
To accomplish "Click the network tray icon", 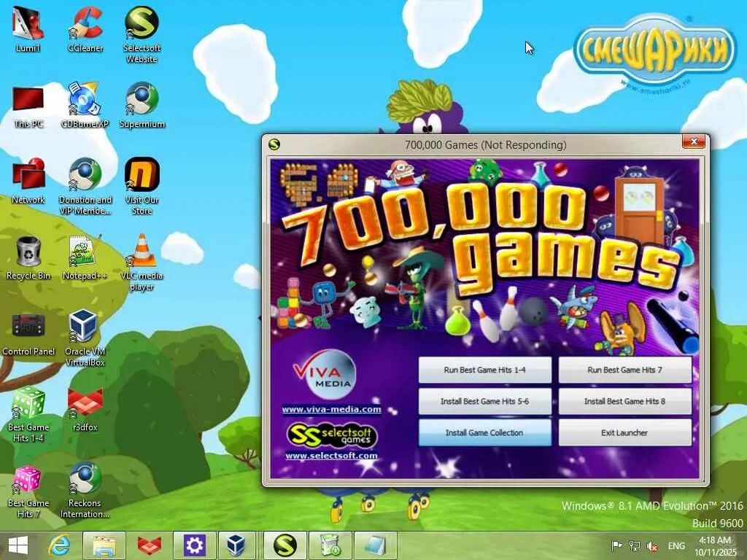I will click(634, 545).
